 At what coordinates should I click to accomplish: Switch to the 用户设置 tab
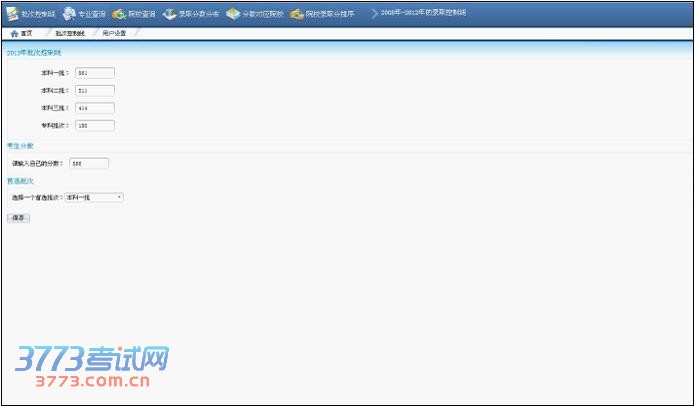click(x=114, y=33)
